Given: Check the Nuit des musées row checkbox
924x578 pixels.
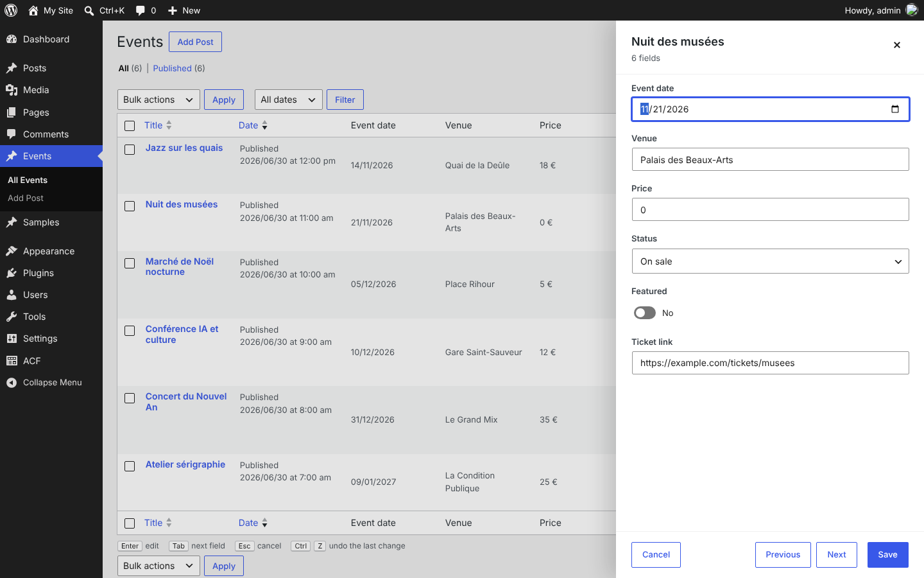Looking at the screenshot, I should tap(130, 206).
